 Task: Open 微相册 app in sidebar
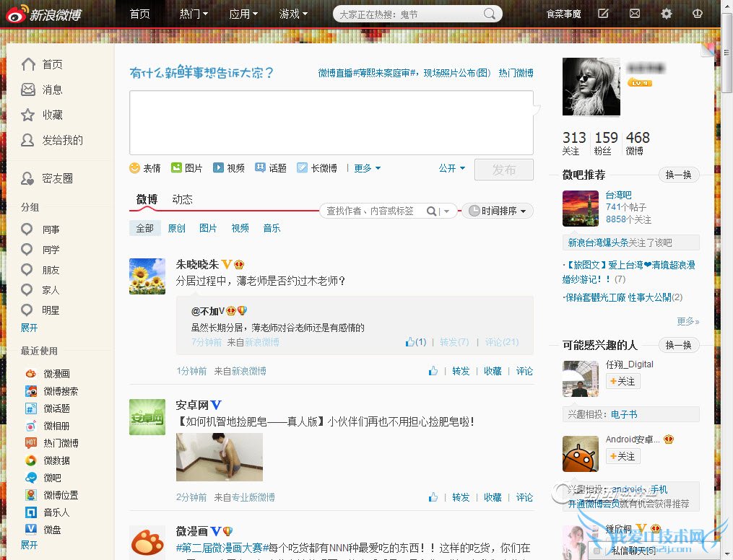[x=47, y=426]
